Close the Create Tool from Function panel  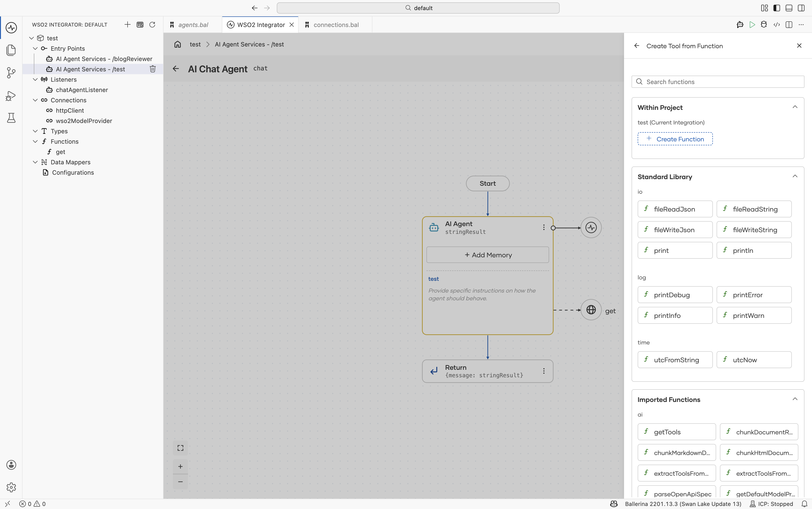(x=799, y=46)
